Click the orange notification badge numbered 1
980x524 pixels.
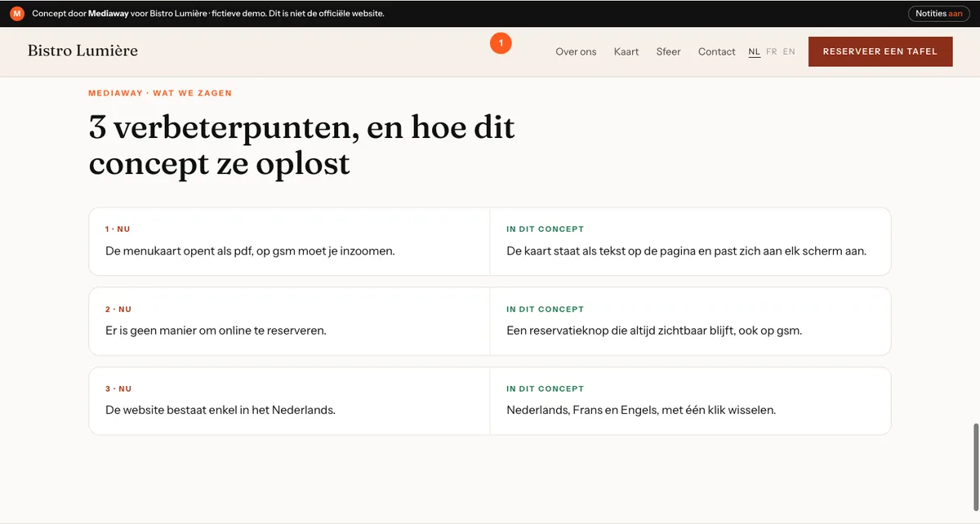tap(501, 43)
